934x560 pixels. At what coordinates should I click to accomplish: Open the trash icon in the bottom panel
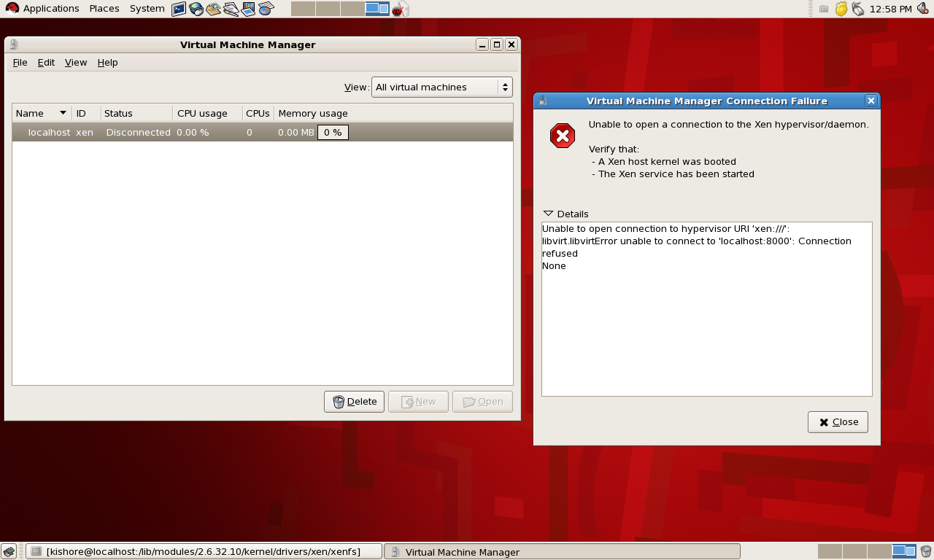[x=925, y=551]
